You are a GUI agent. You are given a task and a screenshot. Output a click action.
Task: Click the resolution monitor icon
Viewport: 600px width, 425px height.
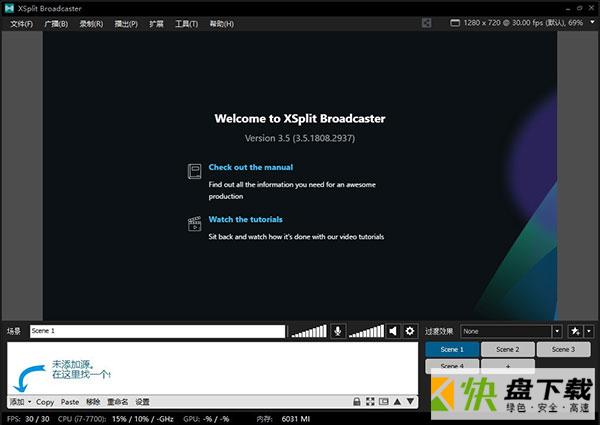tap(455, 23)
